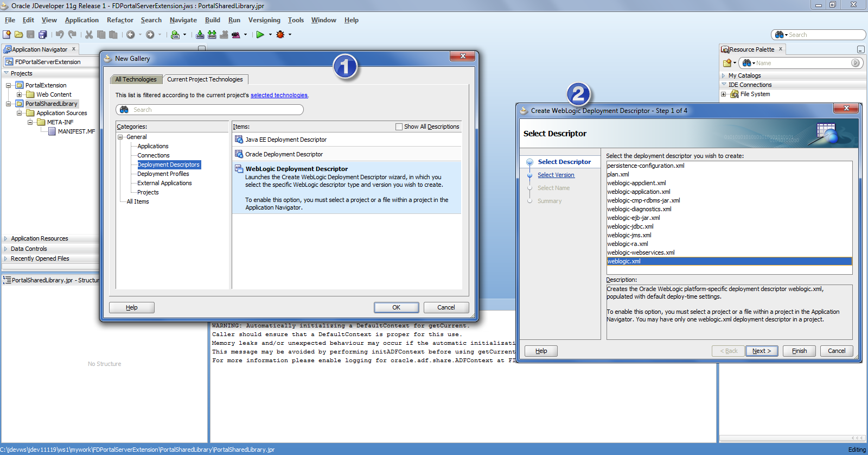Click the Undo toolbar icon
Screen dimensions: 868x455
coord(60,34)
